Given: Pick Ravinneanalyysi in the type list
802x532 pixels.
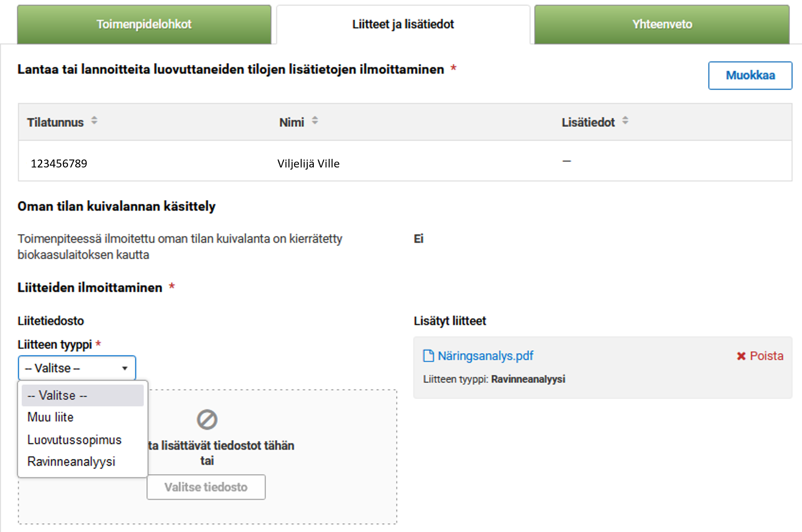Looking at the screenshot, I should pos(71,462).
